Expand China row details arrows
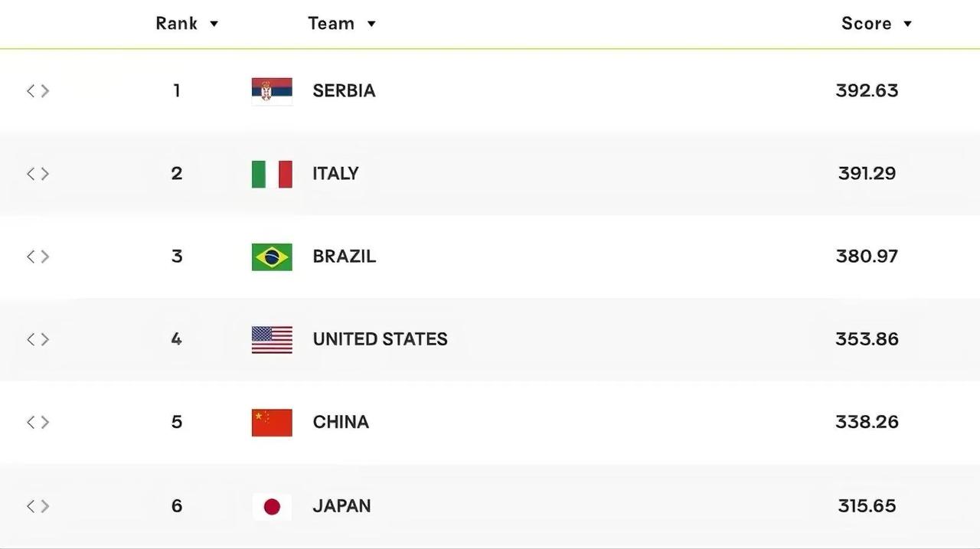 (38, 422)
